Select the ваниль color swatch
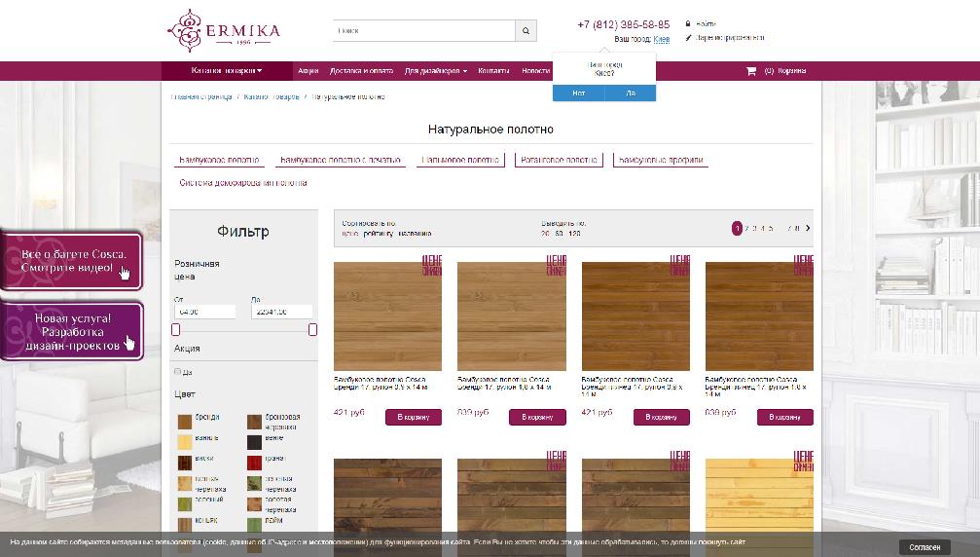Screen dimensions: 980x557 184,442
